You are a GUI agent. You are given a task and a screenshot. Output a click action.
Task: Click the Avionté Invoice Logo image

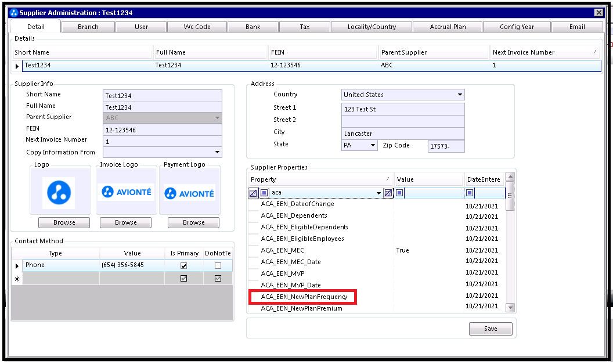click(x=127, y=192)
